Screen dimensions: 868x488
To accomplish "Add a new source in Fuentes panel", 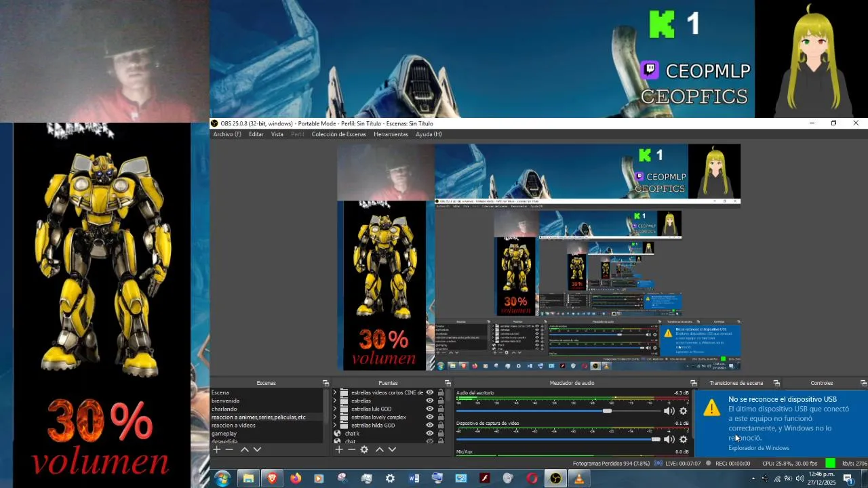I will (x=338, y=449).
